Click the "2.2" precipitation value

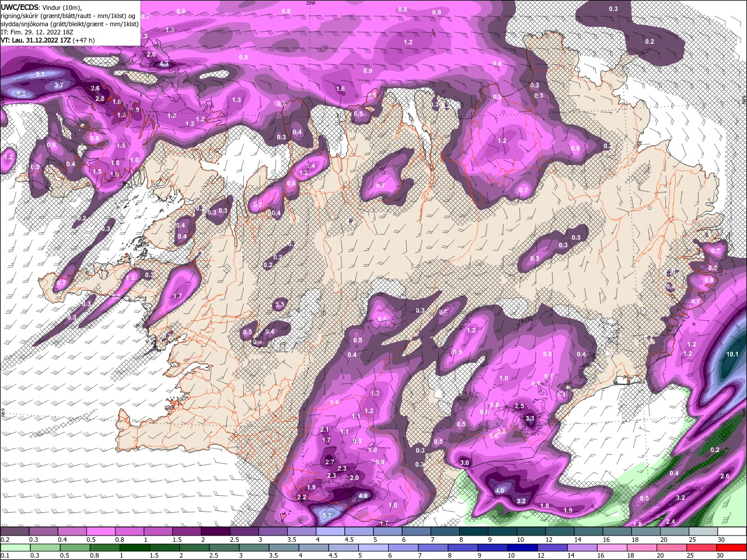pos(302,497)
